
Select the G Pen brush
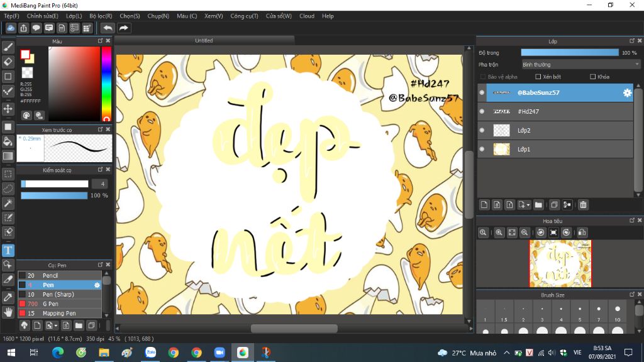click(60, 304)
